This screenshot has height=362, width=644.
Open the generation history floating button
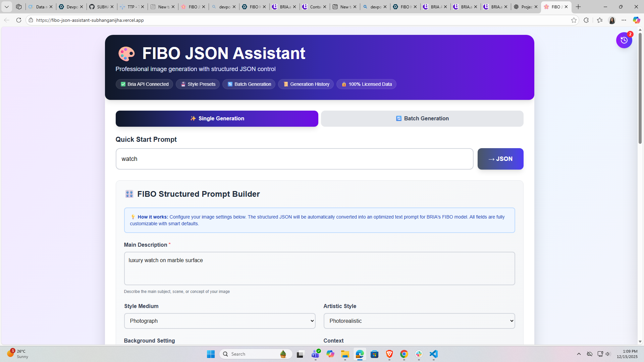[624, 40]
